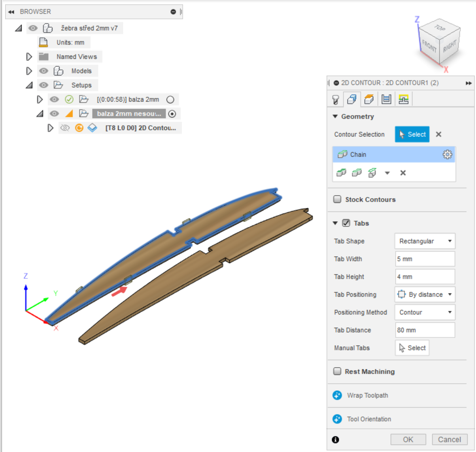This screenshot has width=476, height=452.
Task: Click Select button for Manual Tabs
Action: (x=412, y=348)
